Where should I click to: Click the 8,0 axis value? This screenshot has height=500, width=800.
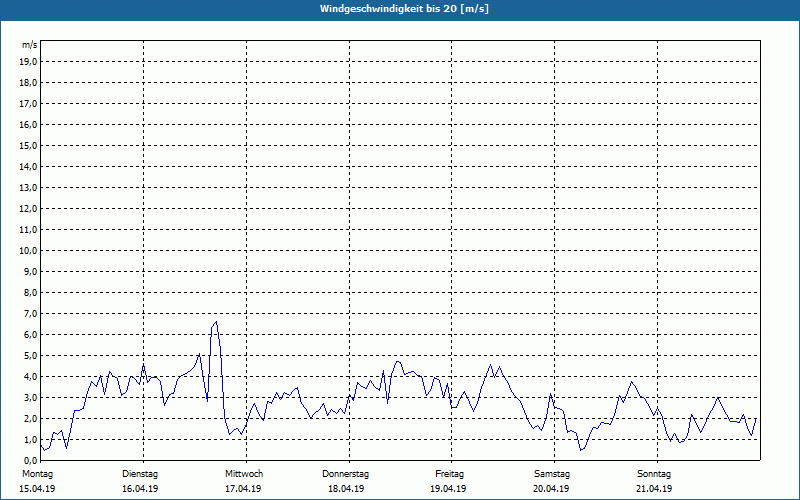point(31,292)
